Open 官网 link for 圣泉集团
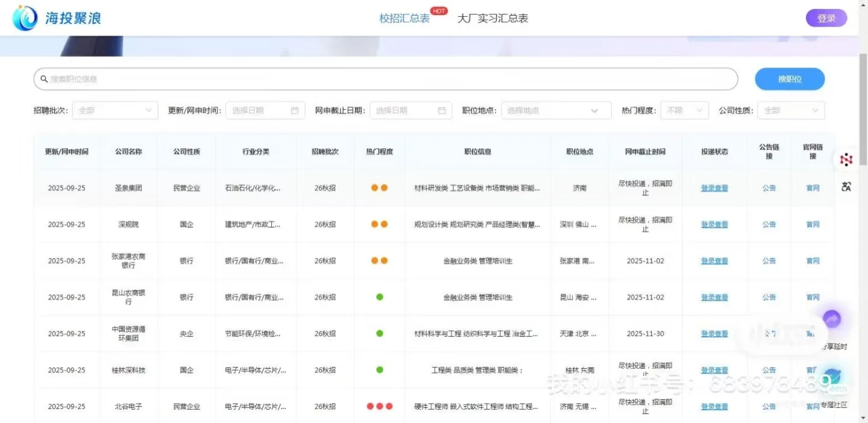Image resolution: width=868 pixels, height=423 pixels. (813, 188)
